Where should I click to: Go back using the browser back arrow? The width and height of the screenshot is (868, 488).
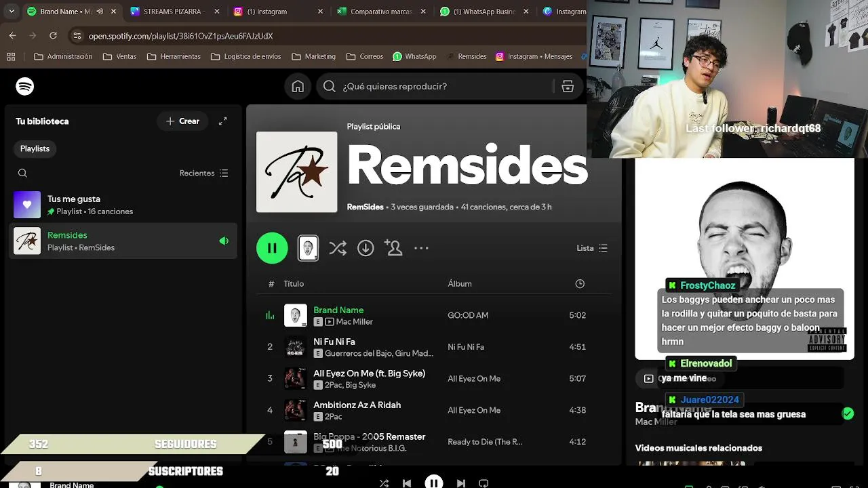(x=12, y=35)
